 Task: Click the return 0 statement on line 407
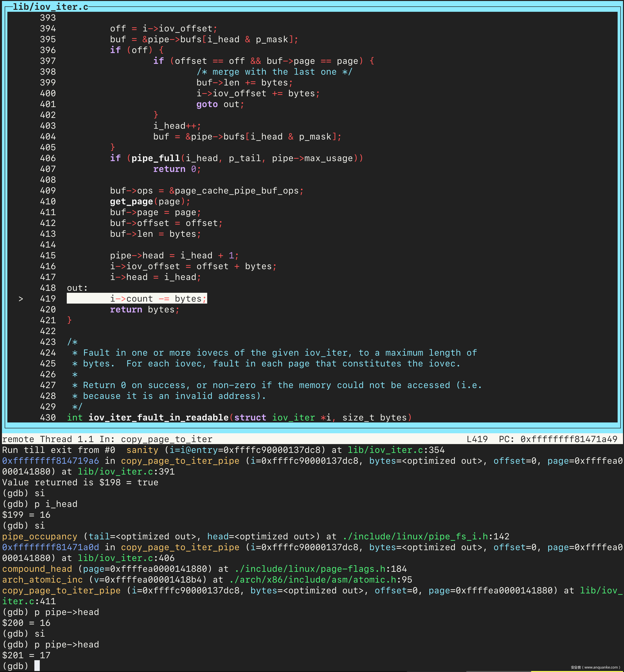[x=176, y=169]
